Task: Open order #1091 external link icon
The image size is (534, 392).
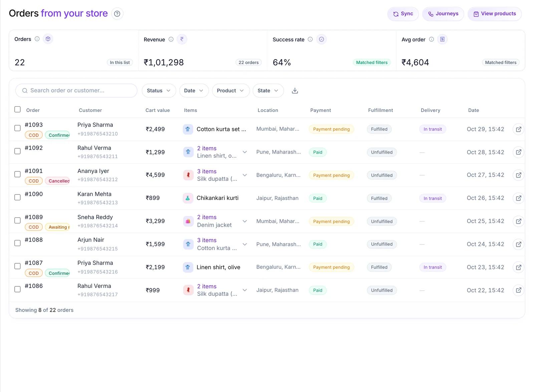Action: [x=518, y=175]
